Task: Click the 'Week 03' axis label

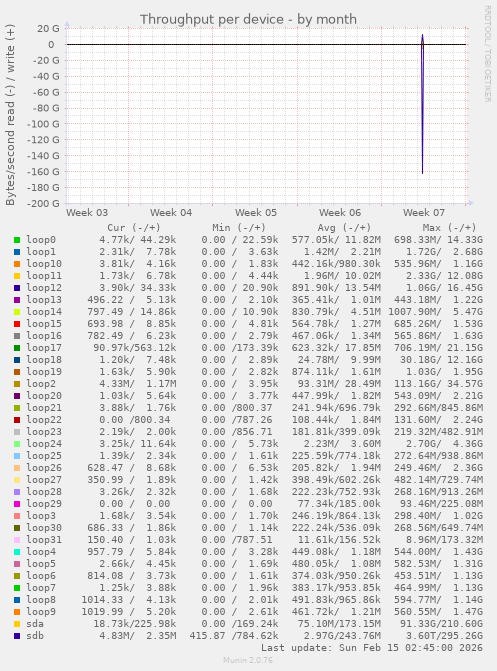Action: [87, 213]
